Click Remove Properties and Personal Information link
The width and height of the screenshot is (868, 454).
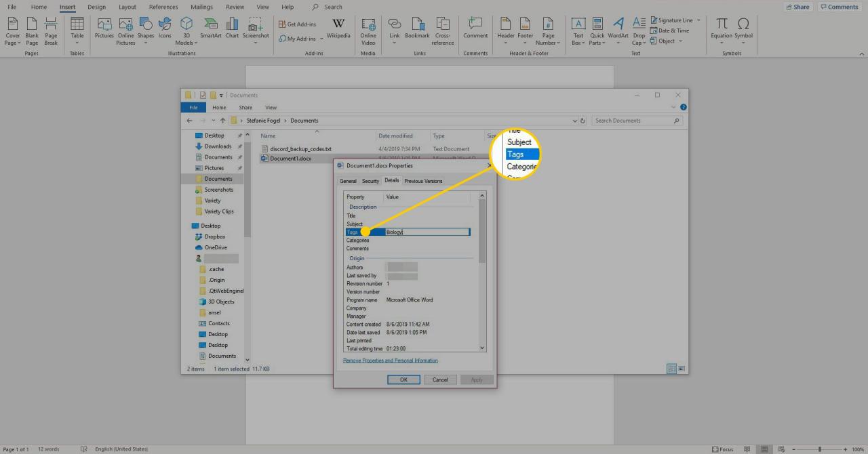(x=391, y=360)
